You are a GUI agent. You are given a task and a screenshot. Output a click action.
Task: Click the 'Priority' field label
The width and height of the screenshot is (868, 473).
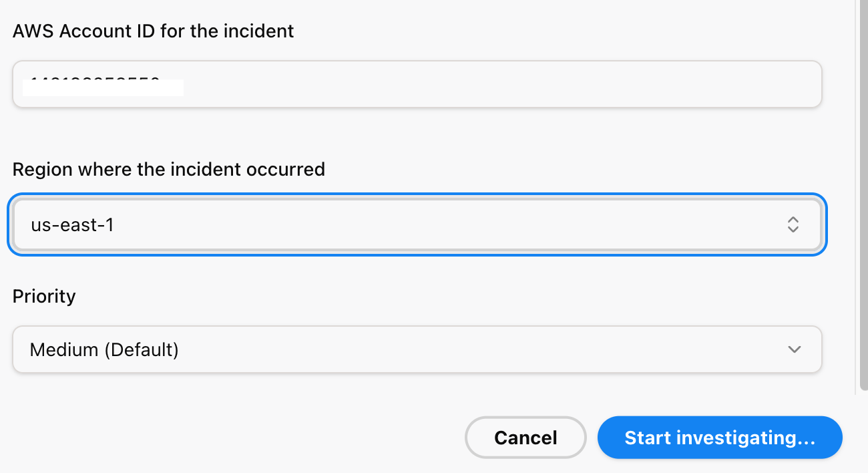pos(44,295)
